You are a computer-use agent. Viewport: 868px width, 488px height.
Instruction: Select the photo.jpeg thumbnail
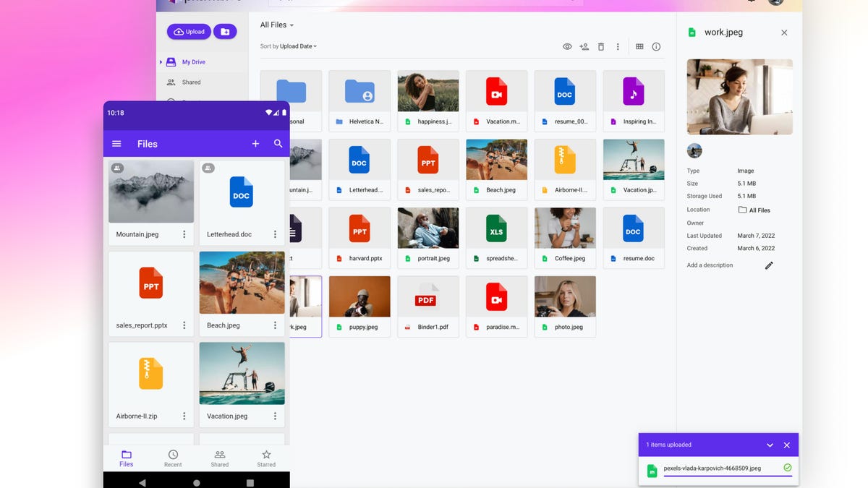click(x=565, y=296)
